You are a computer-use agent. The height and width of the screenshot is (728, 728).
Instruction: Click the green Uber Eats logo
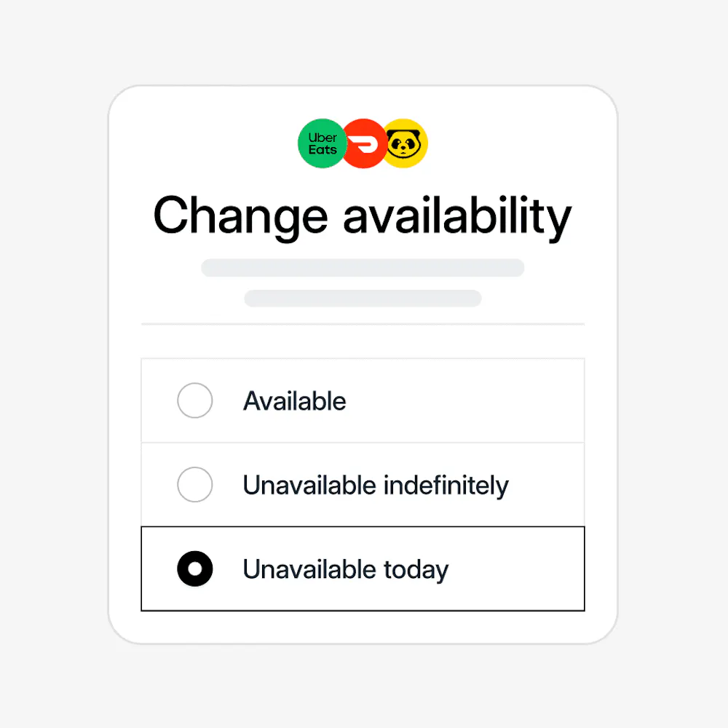pyautogui.click(x=320, y=143)
